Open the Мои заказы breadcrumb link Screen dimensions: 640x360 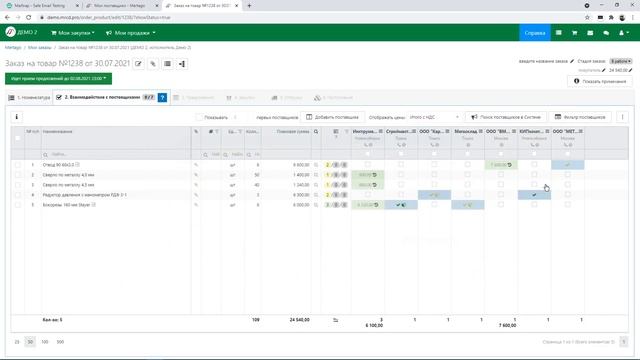[x=40, y=48]
